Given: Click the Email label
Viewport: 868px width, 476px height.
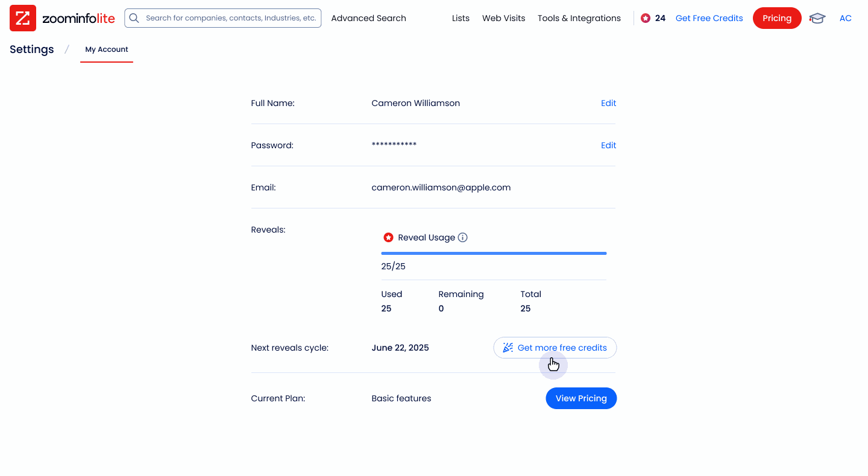Looking at the screenshot, I should [263, 187].
